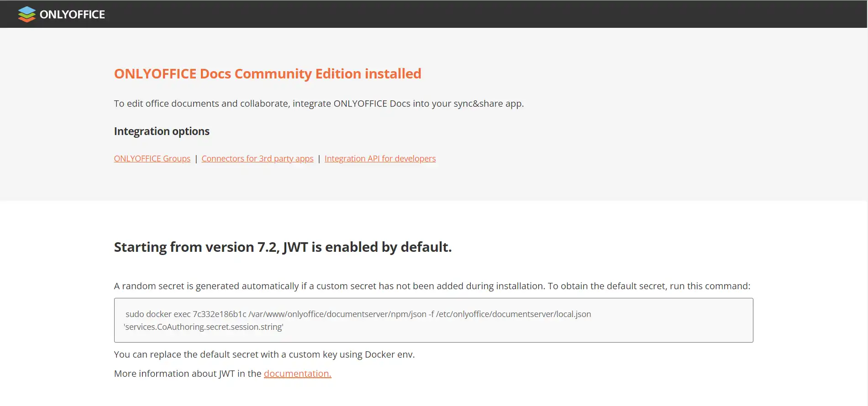The image size is (868, 406).
Task: Click the ONLYOFFICE layered logo icon
Action: tap(27, 14)
